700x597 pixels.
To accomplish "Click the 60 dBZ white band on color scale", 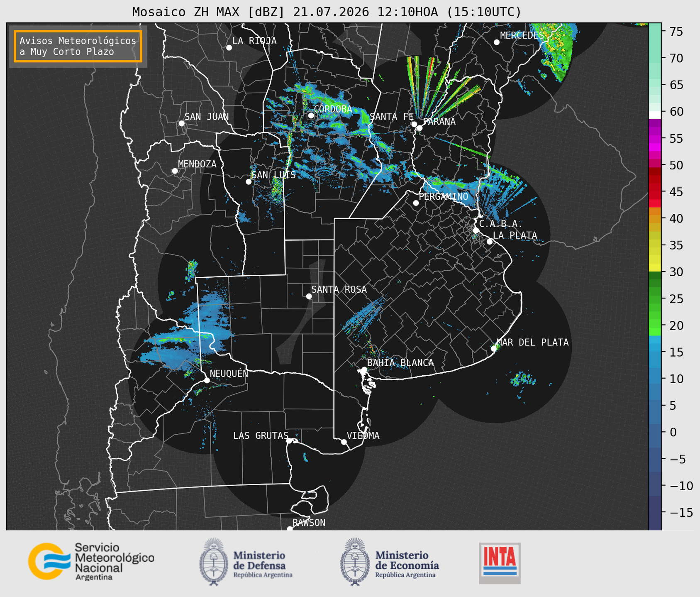I will tap(655, 115).
